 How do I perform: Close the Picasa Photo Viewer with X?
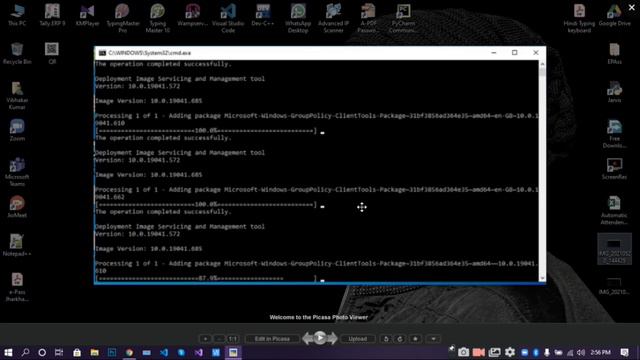tap(631, 7)
